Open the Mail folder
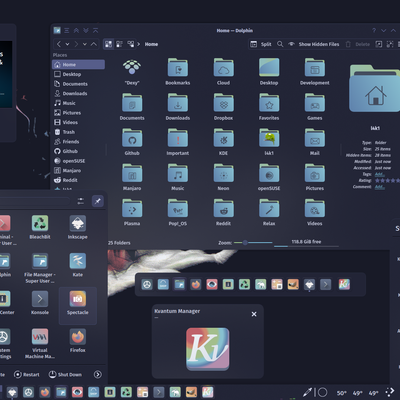The image size is (400, 400). [315, 142]
